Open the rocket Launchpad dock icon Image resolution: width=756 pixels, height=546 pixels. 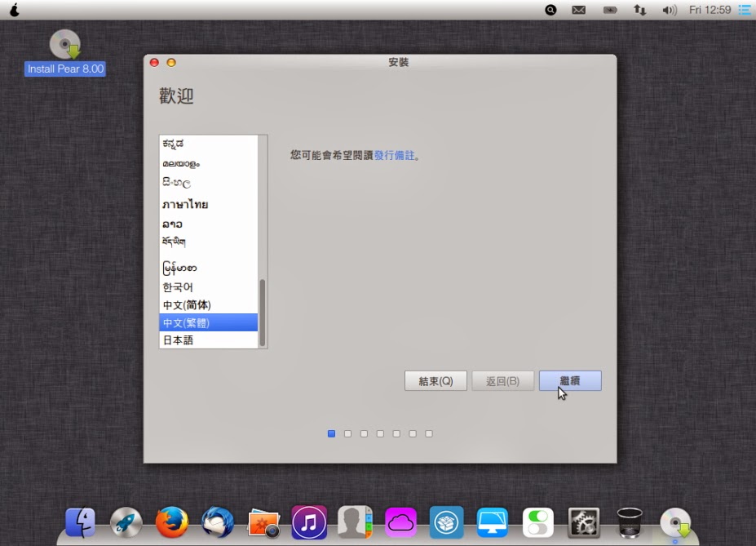point(126,522)
